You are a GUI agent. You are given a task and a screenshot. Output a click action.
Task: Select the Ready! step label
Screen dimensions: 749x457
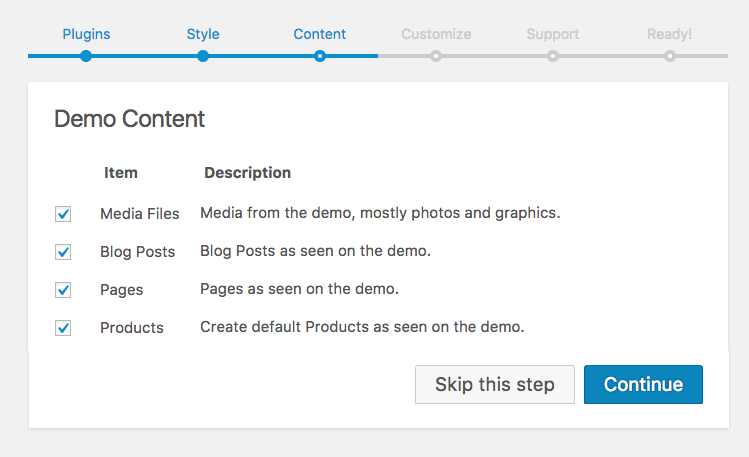[x=669, y=34]
